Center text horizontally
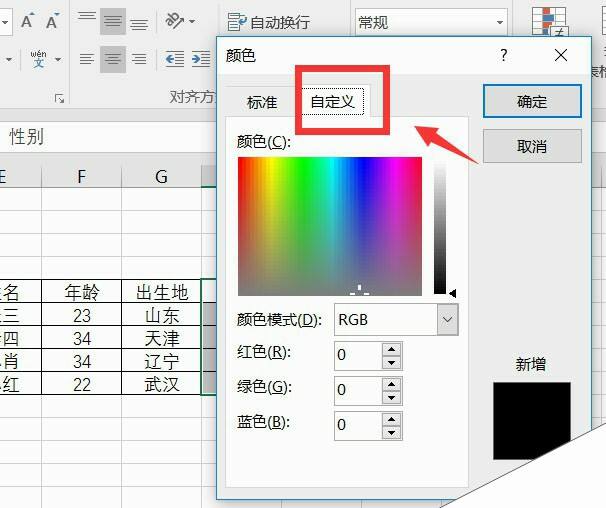The height and width of the screenshot is (508, 606). 113,59
